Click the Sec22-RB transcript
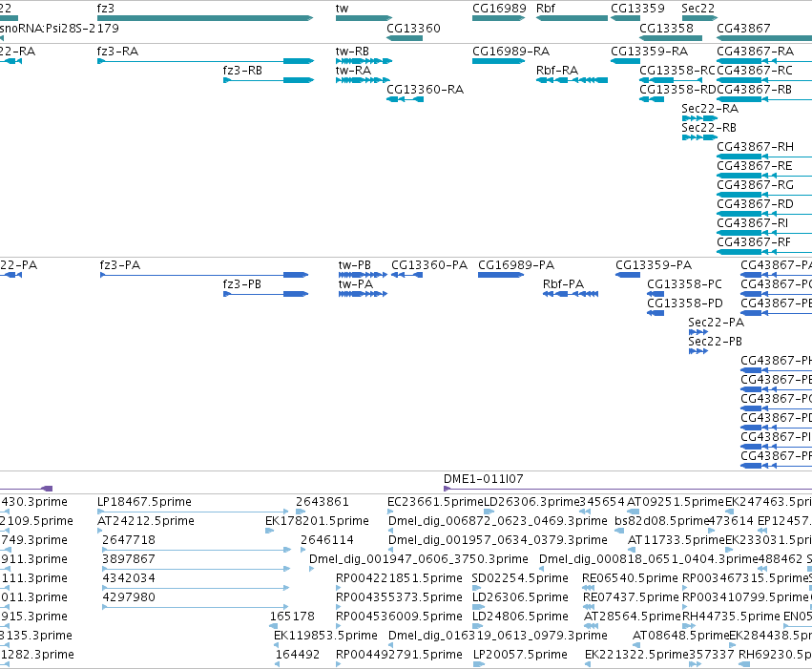Viewport: 812px width, 669px height. (699, 137)
